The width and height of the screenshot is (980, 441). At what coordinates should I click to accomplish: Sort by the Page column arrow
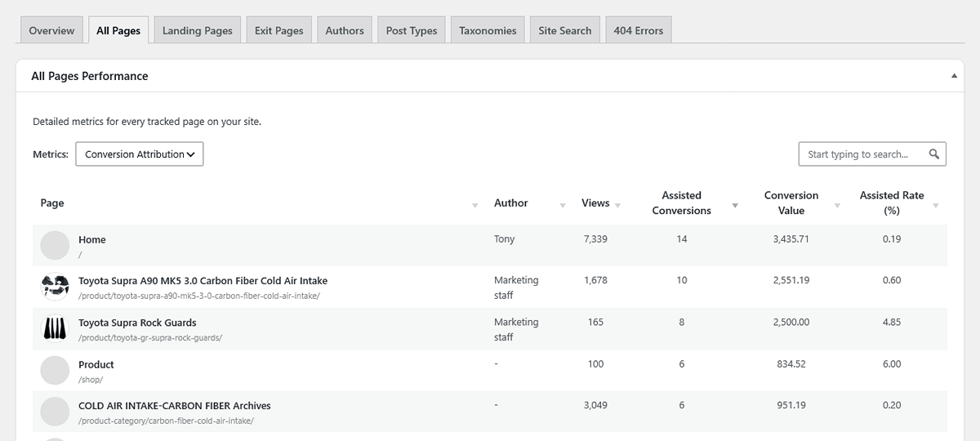click(x=475, y=206)
